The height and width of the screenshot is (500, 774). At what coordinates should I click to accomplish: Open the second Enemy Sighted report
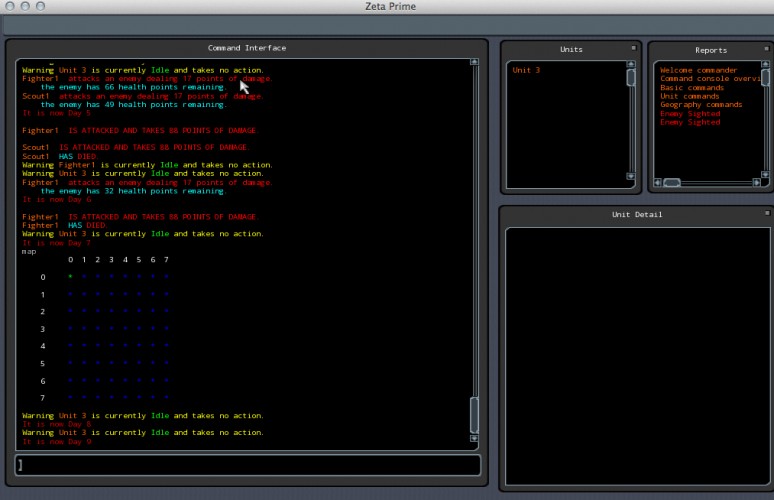click(690, 122)
